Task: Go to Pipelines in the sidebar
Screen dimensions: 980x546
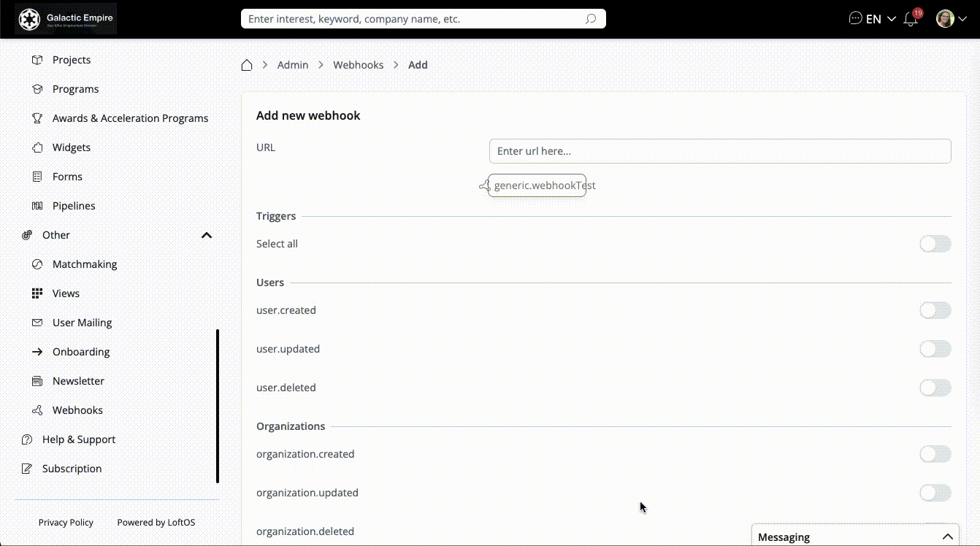Action: tap(74, 206)
